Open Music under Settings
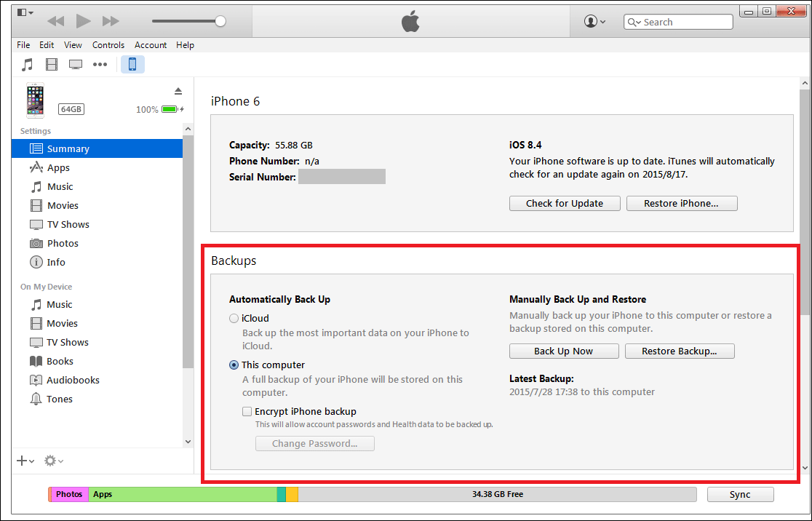The height and width of the screenshot is (521, 812). click(97, 186)
